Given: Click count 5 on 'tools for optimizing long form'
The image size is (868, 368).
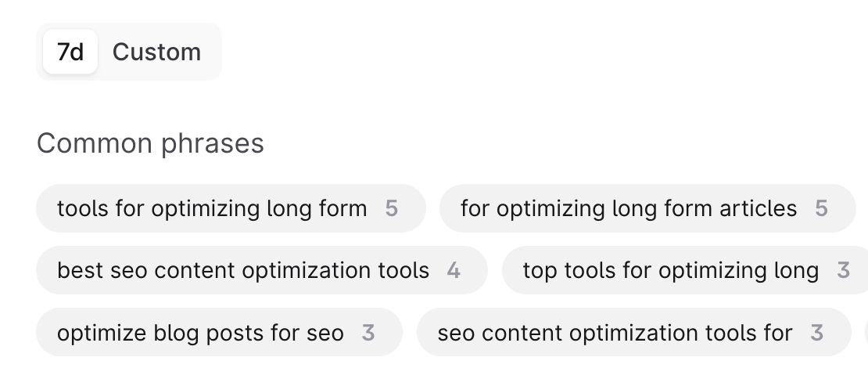Looking at the screenshot, I should tap(391, 209).
